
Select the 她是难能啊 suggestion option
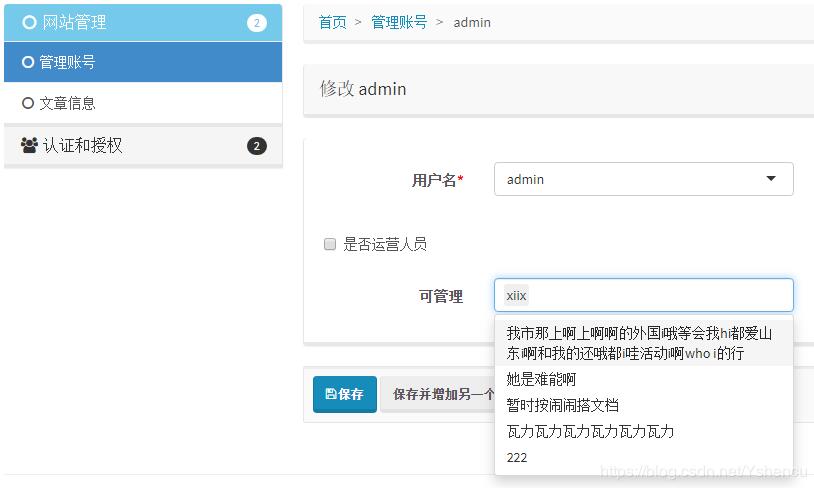[x=542, y=380]
